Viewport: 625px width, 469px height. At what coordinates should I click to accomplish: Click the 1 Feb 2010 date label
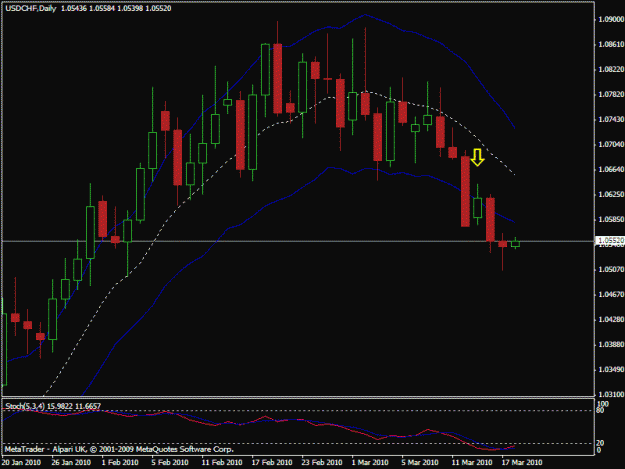[120, 463]
